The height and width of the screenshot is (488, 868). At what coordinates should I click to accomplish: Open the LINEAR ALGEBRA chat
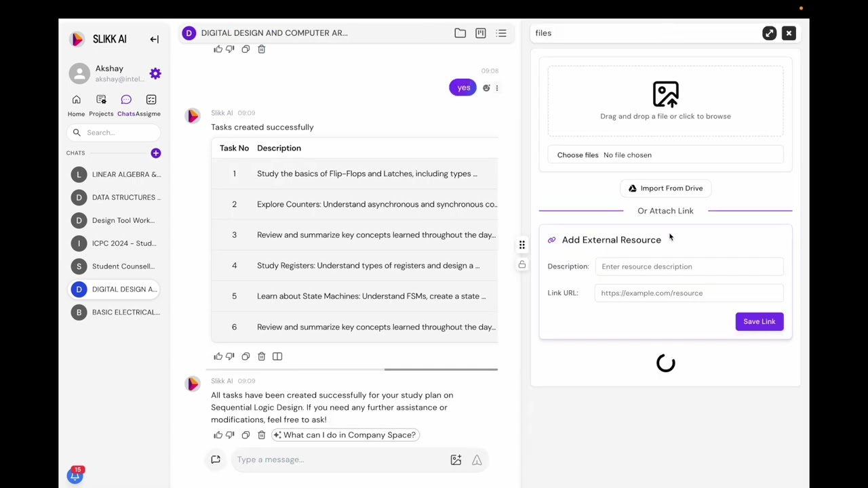tap(115, 174)
